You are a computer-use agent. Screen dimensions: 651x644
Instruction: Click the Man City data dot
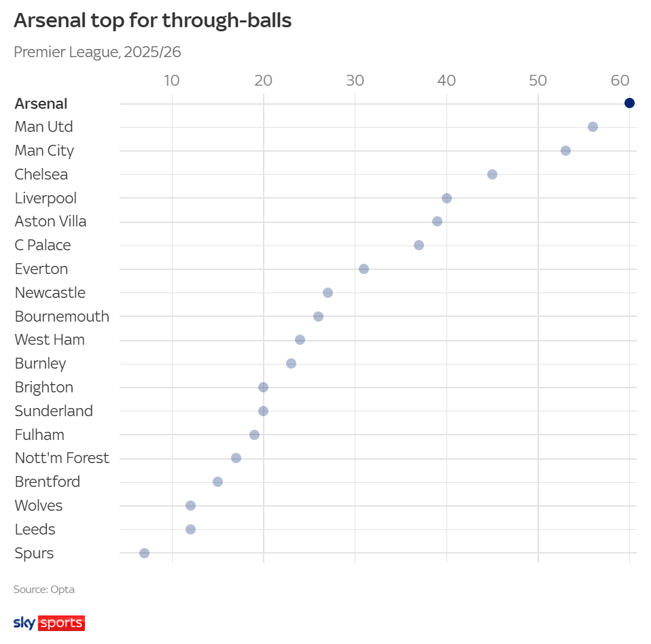(x=565, y=150)
